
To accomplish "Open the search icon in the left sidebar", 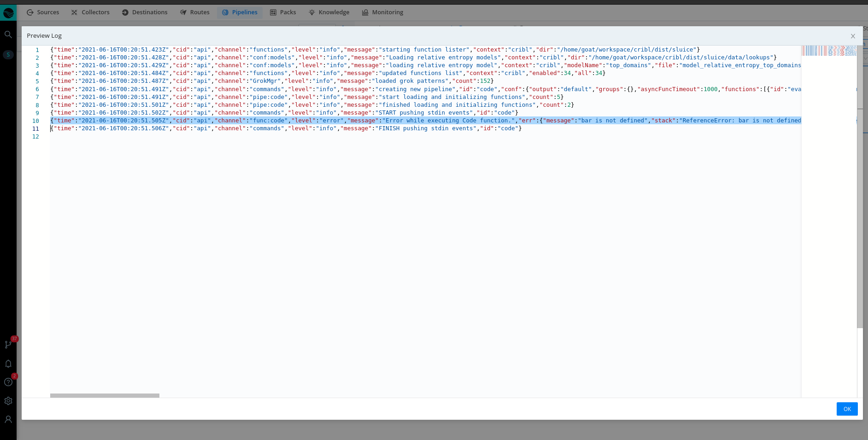I will pyautogui.click(x=8, y=34).
